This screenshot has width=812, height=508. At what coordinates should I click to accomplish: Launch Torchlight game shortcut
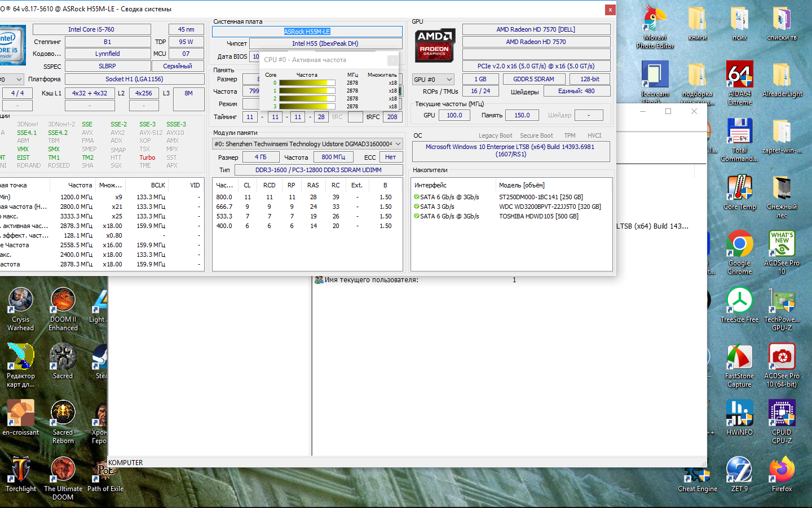[x=21, y=475]
